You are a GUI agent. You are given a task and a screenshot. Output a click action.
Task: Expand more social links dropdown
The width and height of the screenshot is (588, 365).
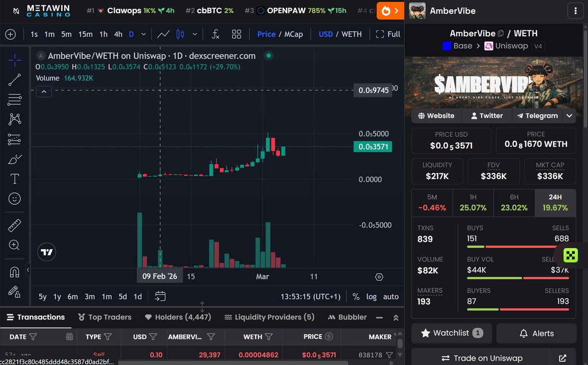pos(569,116)
